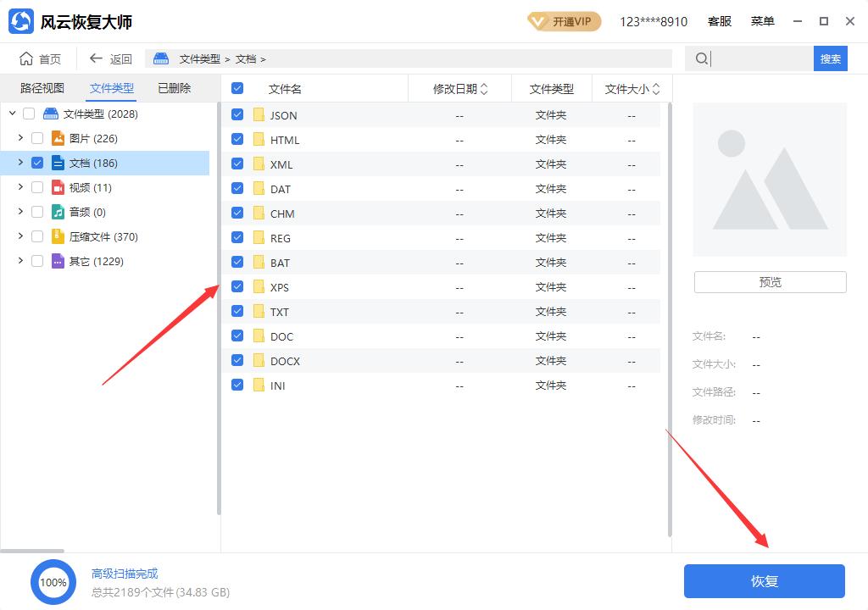
Task: Check the Pictures (226) checkbox
Action: tap(37, 138)
